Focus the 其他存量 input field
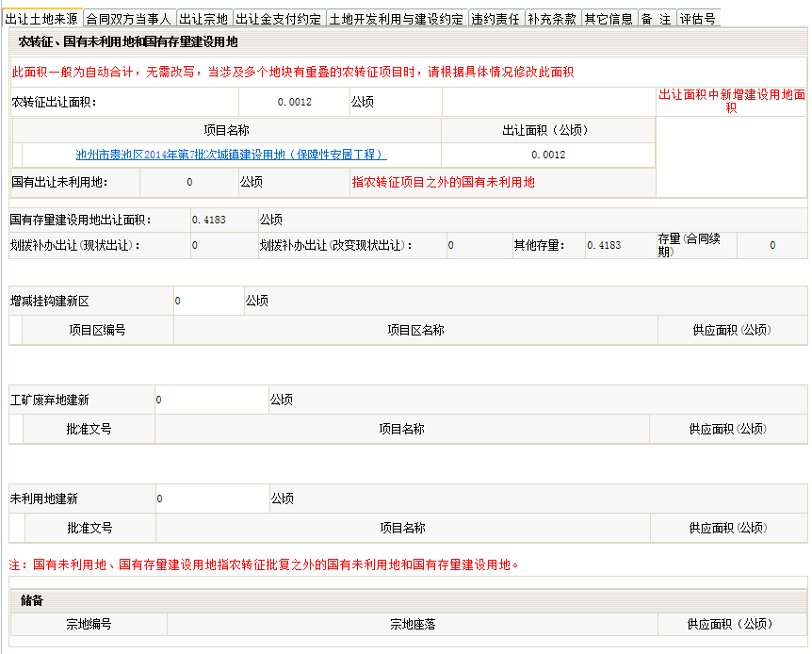The height and width of the screenshot is (654, 812). [x=618, y=245]
